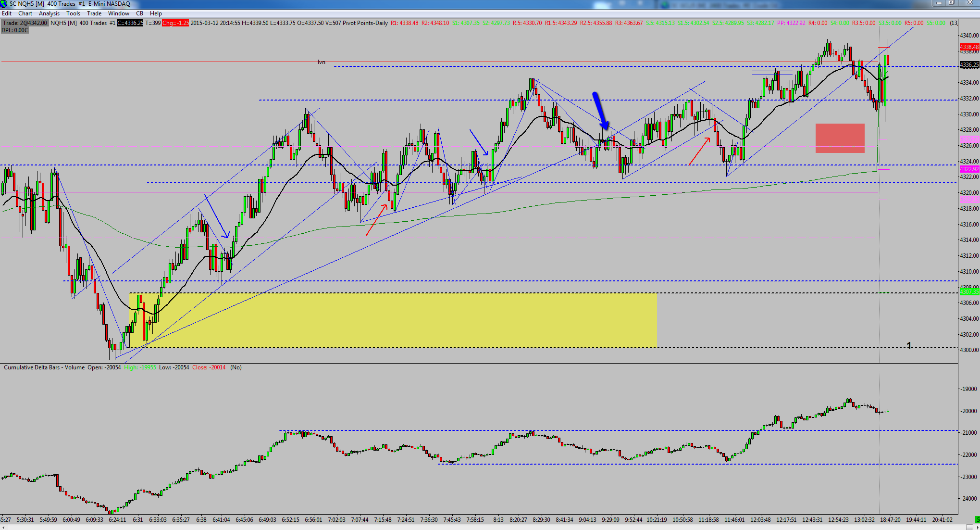Click the green indicator icon at bottom-right corner
This screenshot has width=980, height=530.
977,519
